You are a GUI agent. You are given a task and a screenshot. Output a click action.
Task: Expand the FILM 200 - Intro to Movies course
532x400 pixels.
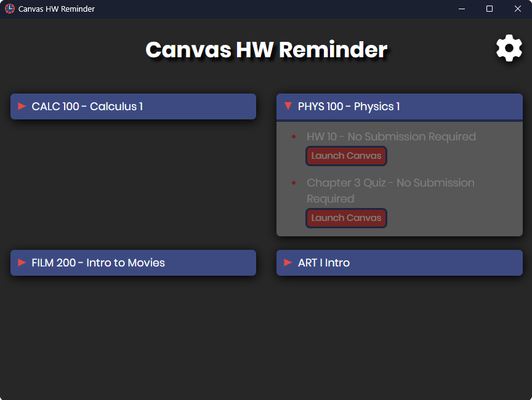click(98, 263)
